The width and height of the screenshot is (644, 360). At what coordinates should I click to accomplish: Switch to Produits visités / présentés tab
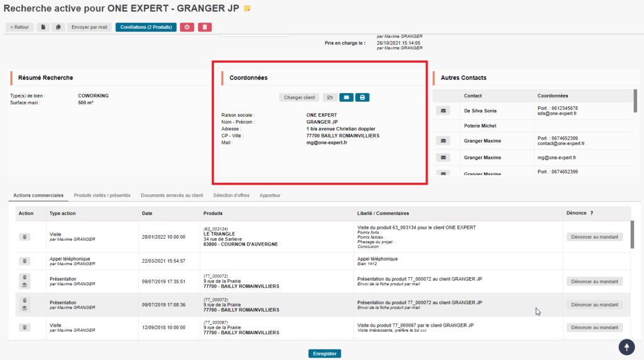pyautogui.click(x=102, y=195)
